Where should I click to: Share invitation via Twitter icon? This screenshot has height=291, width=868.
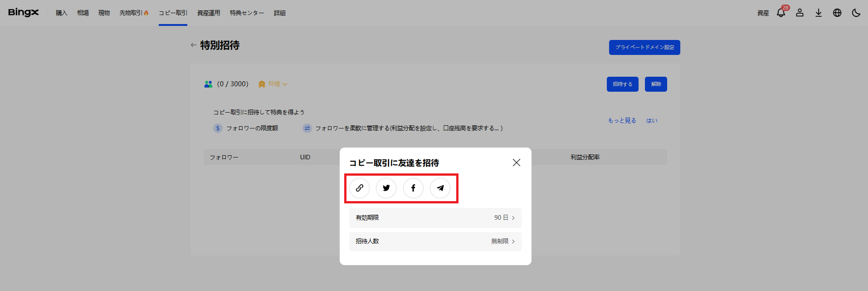pos(386,188)
